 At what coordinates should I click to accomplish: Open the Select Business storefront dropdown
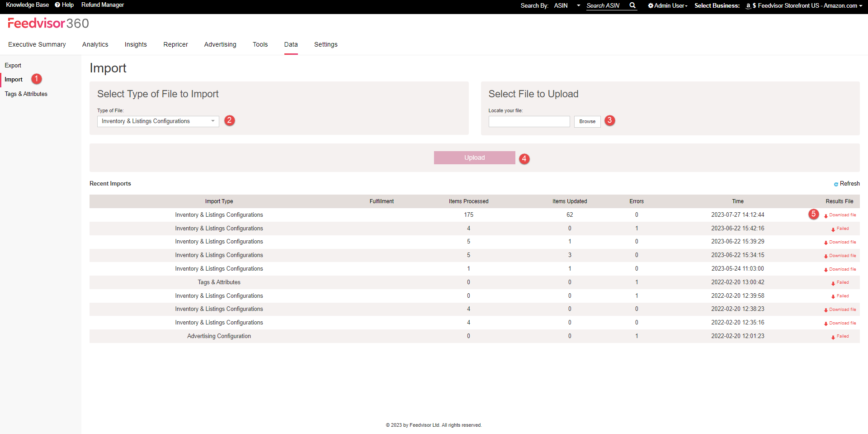(804, 5)
